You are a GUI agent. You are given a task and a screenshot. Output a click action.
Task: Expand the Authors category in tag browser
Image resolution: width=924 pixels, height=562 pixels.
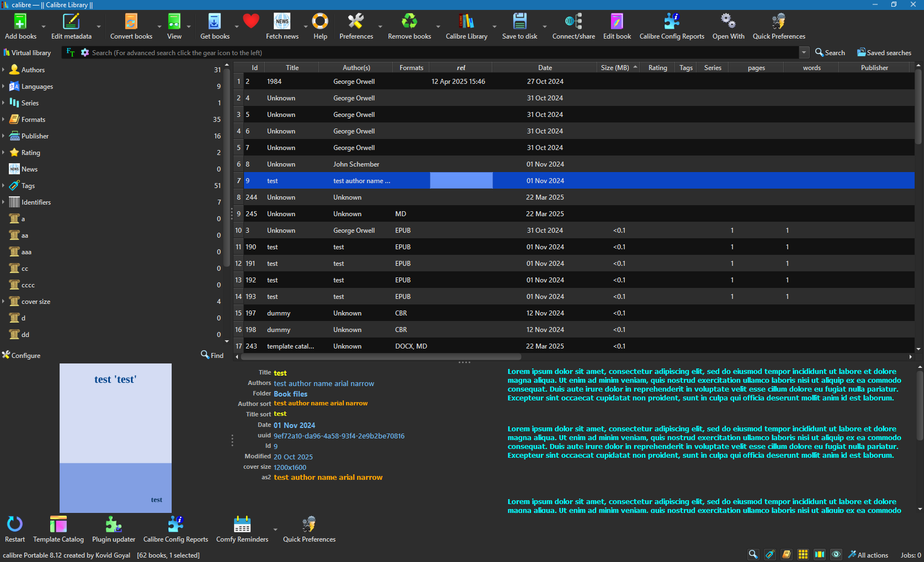point(3,70)
